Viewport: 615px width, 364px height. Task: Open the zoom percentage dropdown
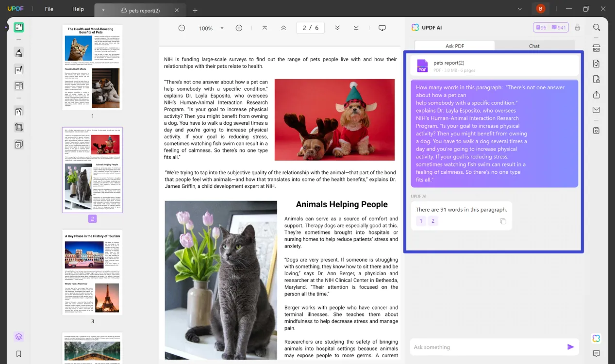(x=222, y=28)
